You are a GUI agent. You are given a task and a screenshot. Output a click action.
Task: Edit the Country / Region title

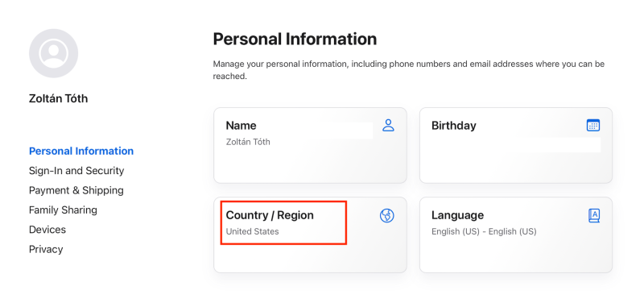[270, 215]
